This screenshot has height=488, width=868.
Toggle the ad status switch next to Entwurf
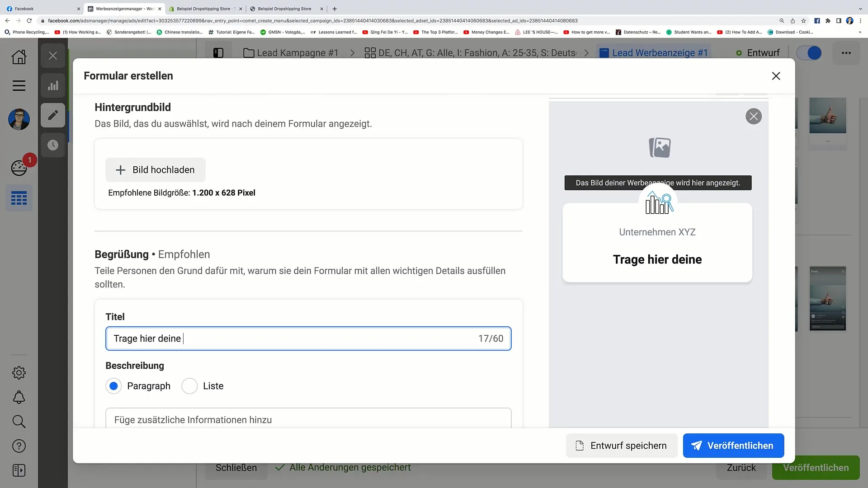809,53
